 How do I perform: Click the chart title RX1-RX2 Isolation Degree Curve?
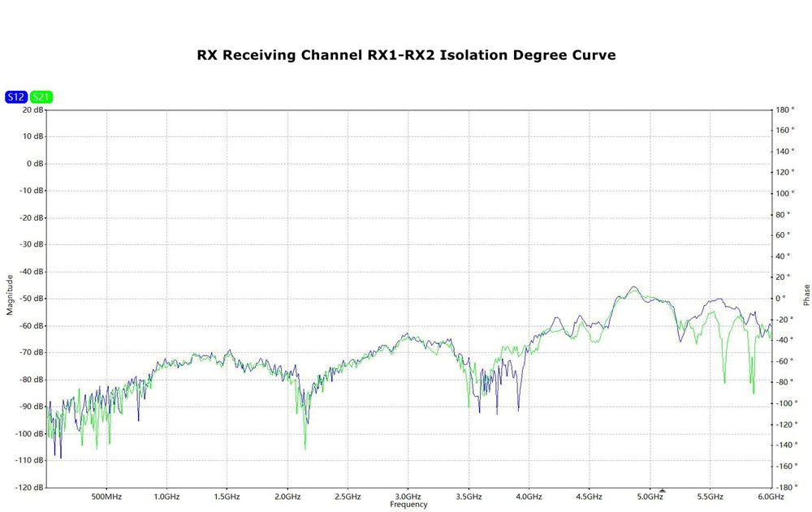406,55
